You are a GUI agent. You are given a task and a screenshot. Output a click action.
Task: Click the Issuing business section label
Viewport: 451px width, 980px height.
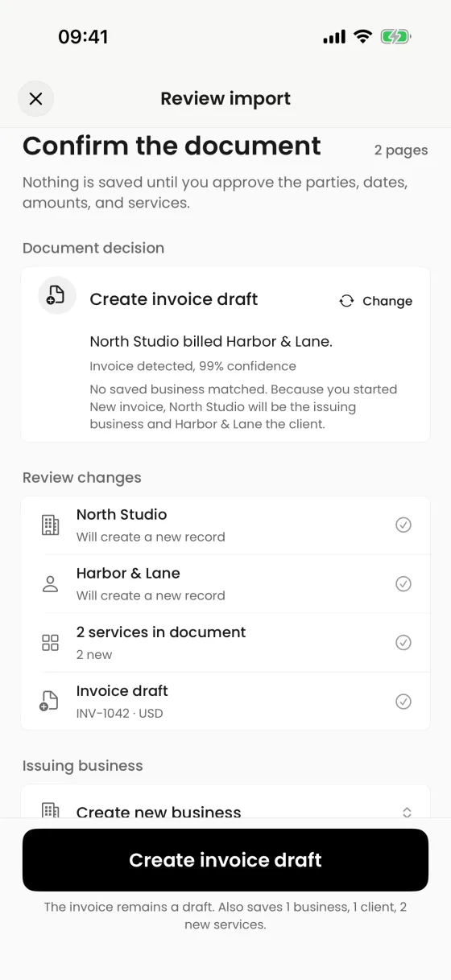point(83,765)
